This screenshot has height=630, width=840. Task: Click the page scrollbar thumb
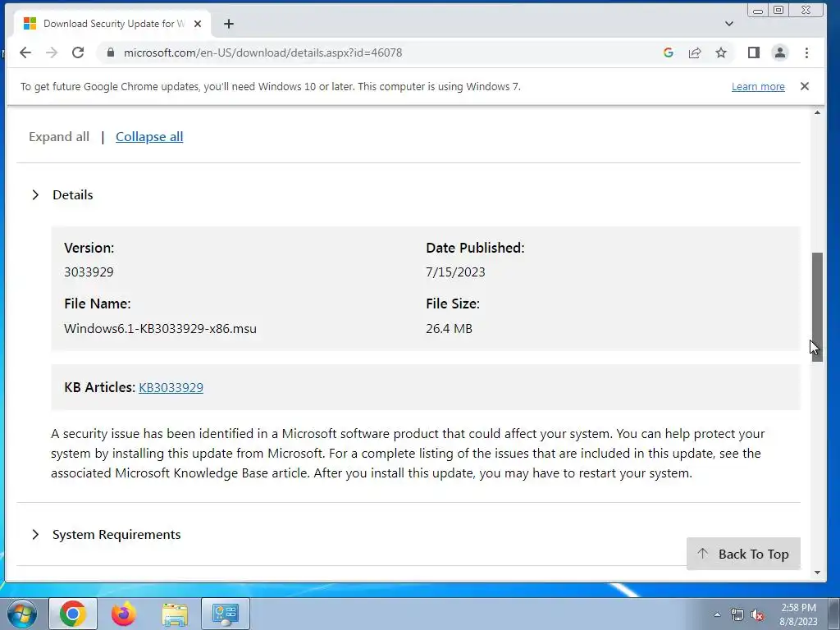pos(817,307)
